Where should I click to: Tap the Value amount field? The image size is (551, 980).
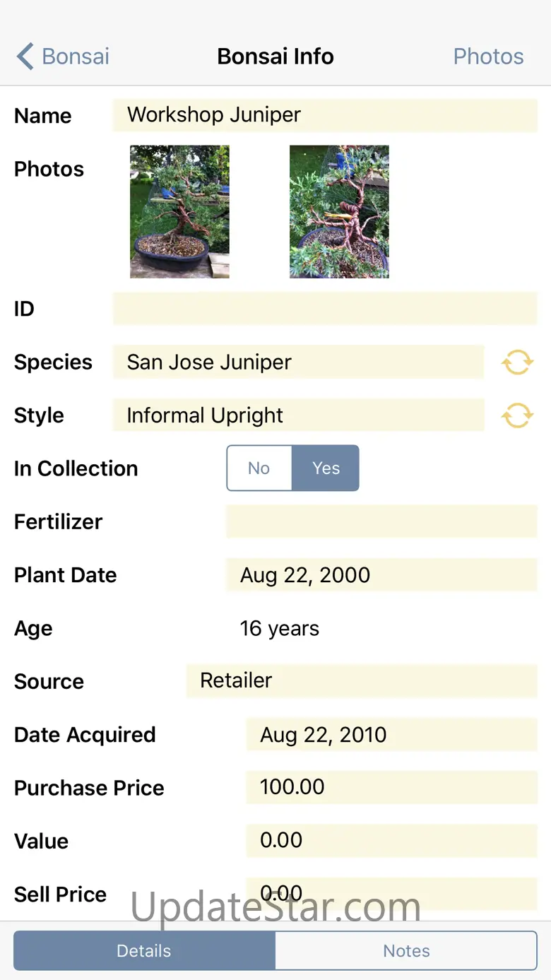tap(391, 840)
